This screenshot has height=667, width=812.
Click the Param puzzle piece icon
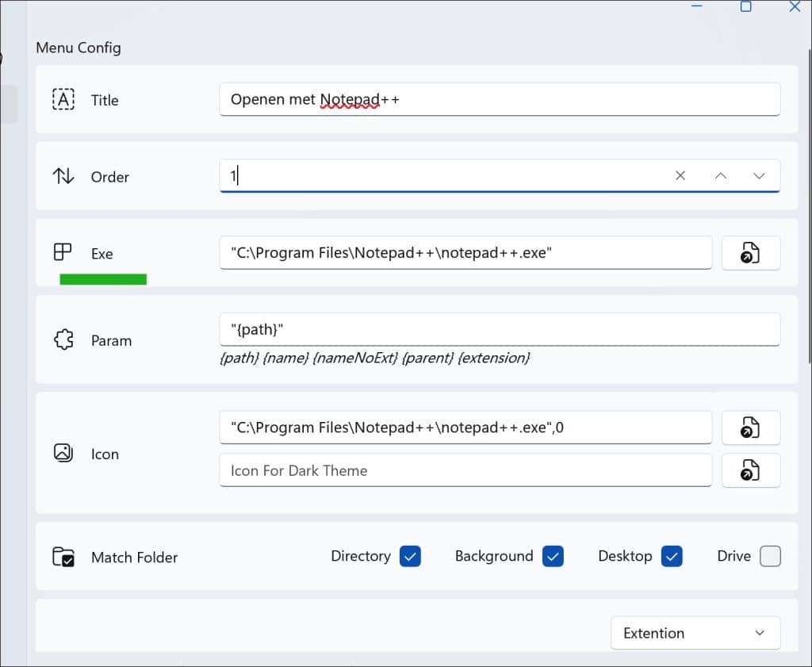click(x=63, y=340)
